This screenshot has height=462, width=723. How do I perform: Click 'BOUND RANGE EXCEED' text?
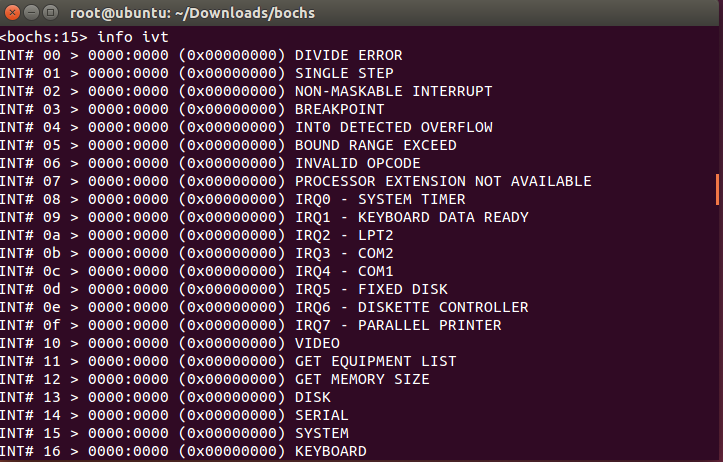[376, 145]
